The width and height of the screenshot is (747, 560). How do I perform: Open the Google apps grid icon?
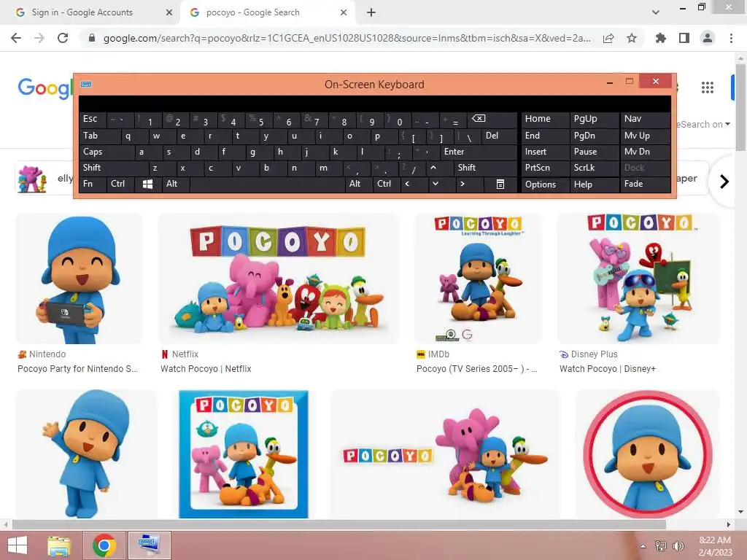(x=708, y=87)
